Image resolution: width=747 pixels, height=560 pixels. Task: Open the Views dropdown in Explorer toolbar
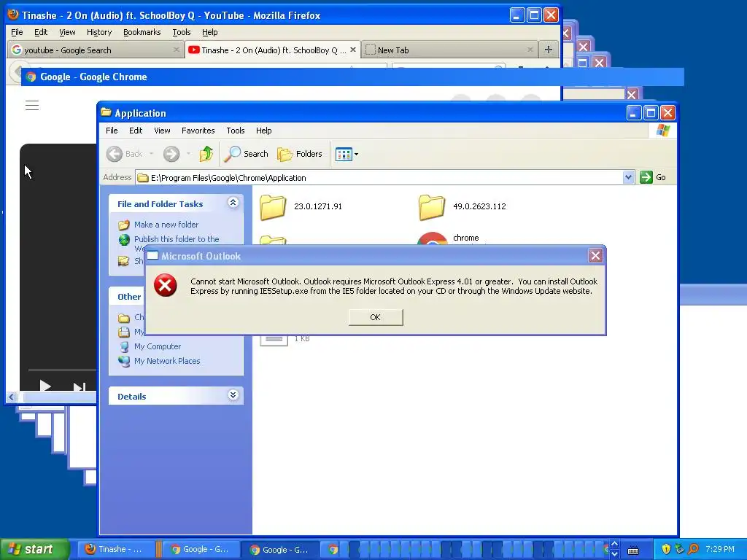click(347, 154)
